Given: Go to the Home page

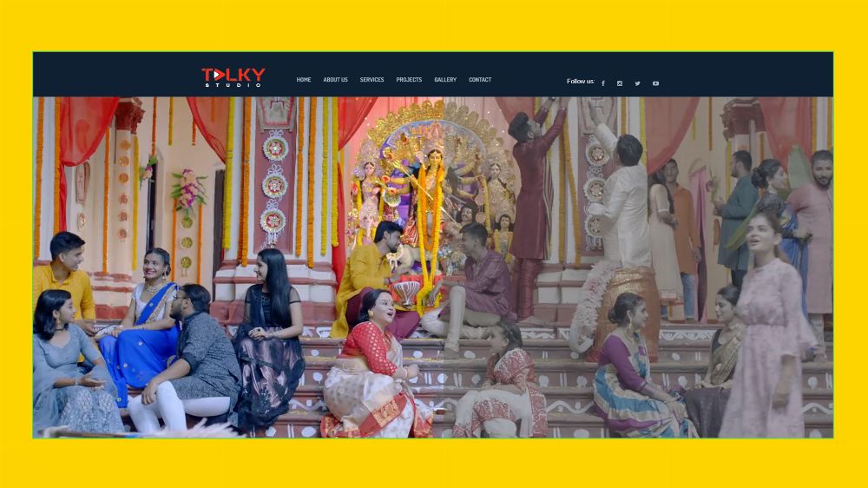Looking at the screenshot, I should 304,80.
